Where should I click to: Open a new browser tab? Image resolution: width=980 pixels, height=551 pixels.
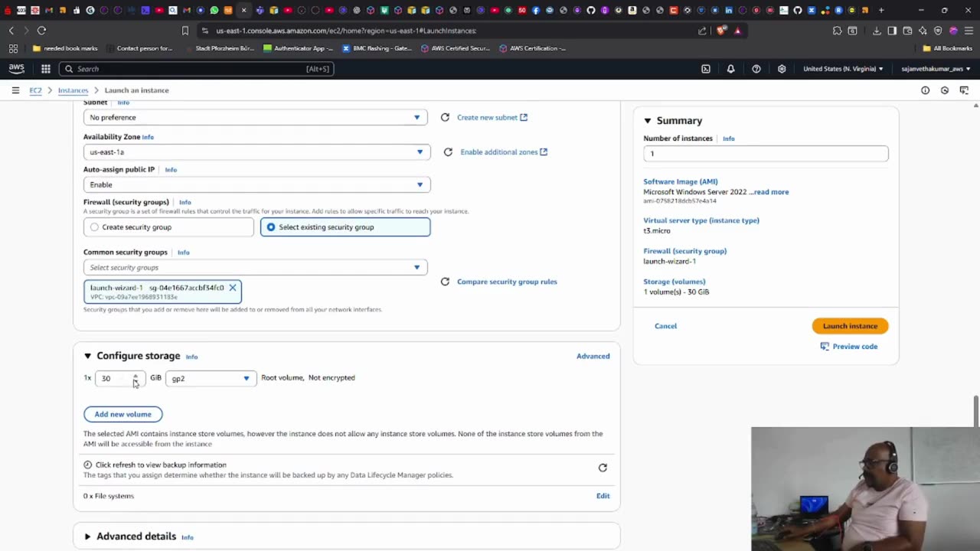(881, 10)
